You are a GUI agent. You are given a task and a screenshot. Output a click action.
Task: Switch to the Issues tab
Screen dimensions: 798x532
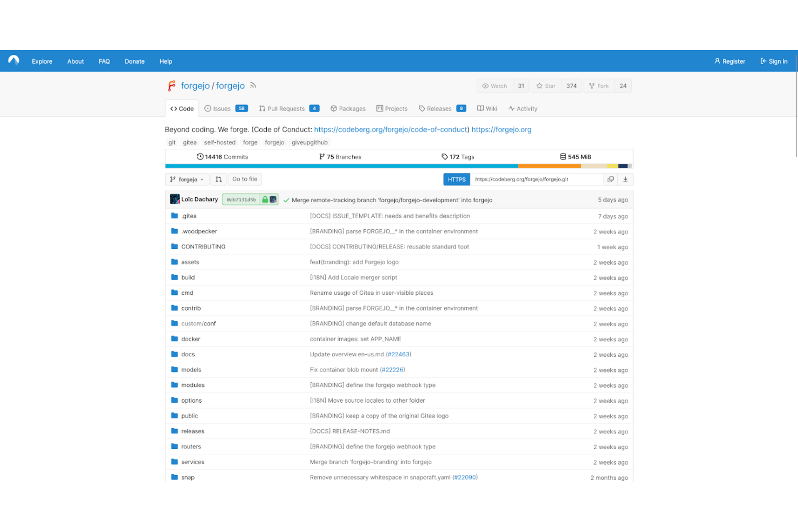pyautogui.click(x=222, y=108)
